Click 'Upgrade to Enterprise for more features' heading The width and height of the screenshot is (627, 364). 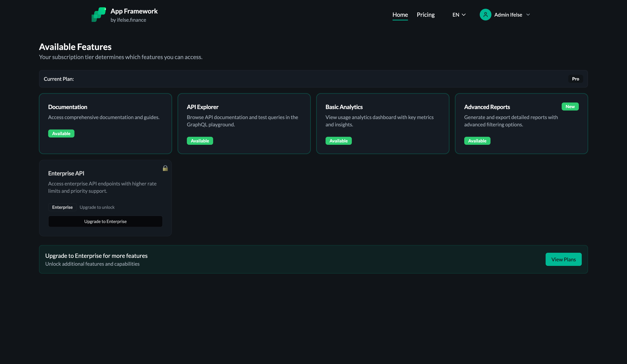point(96,256)
